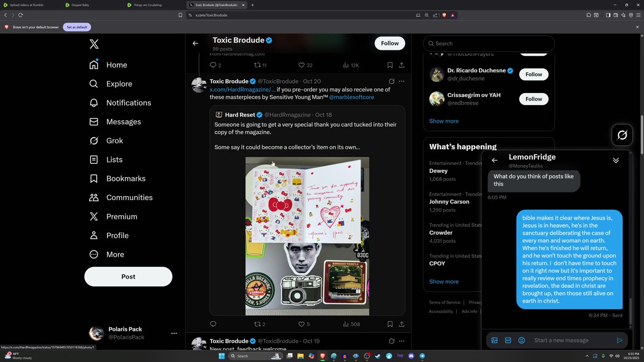Image resolution: width=644 pixels, height=362 pixels.
Task: Send the direct message
Action: pos(619,340)
